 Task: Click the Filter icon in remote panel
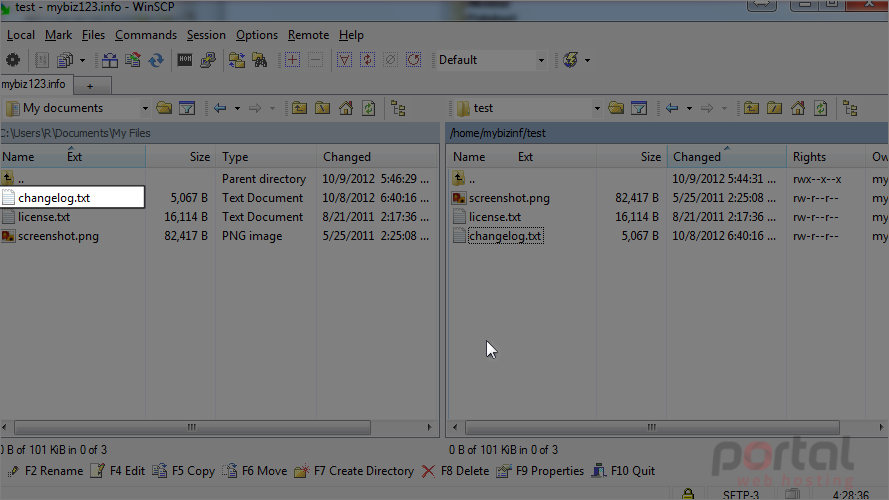(x=639, y=108)
